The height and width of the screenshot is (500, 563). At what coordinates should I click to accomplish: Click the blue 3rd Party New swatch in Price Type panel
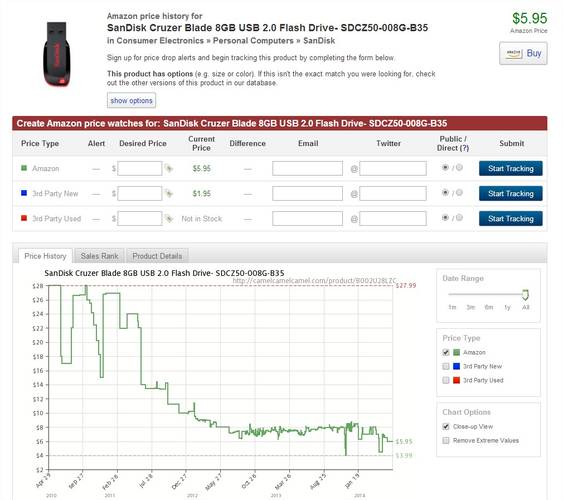pyautogui.click(x=456, y=366)
